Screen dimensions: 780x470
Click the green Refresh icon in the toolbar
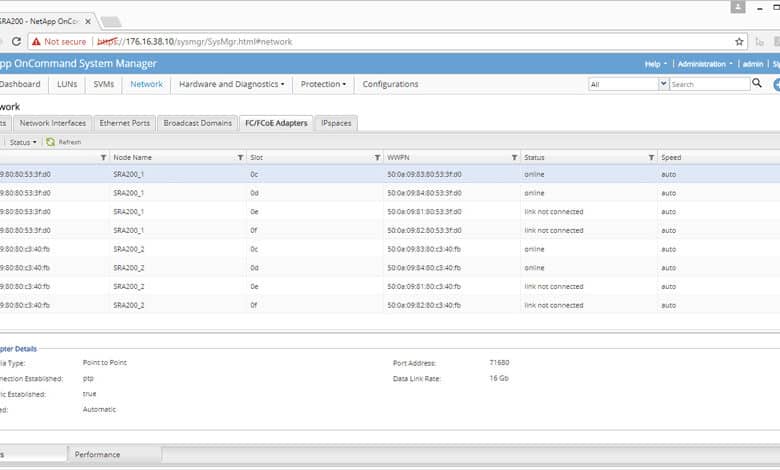click(x=50, y=142)
